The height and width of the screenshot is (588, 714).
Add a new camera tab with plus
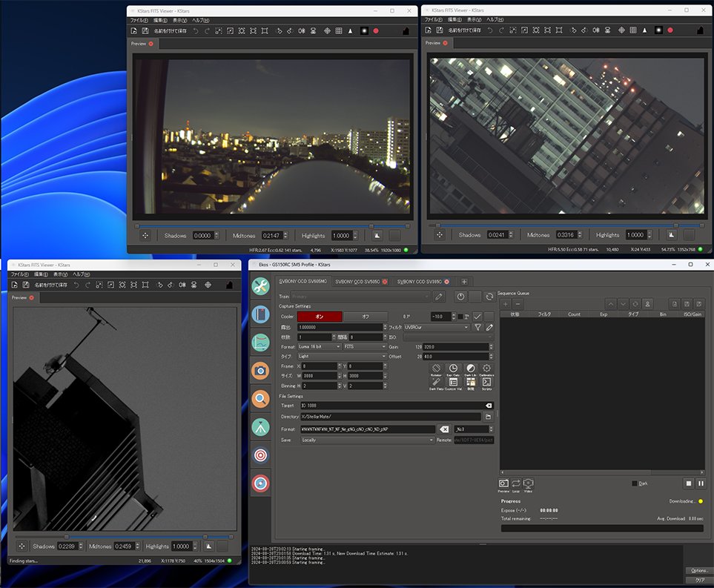(464, 282)
